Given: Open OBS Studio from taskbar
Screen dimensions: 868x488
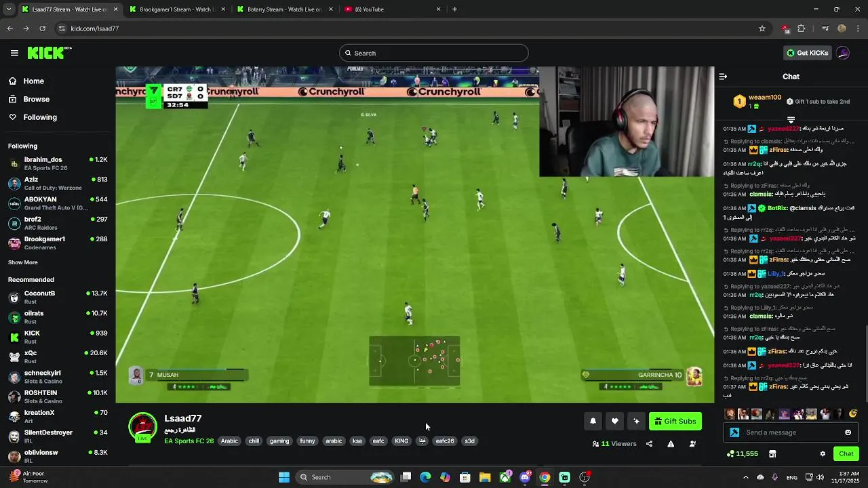Looking at the screenshot, I should [585, 477].
